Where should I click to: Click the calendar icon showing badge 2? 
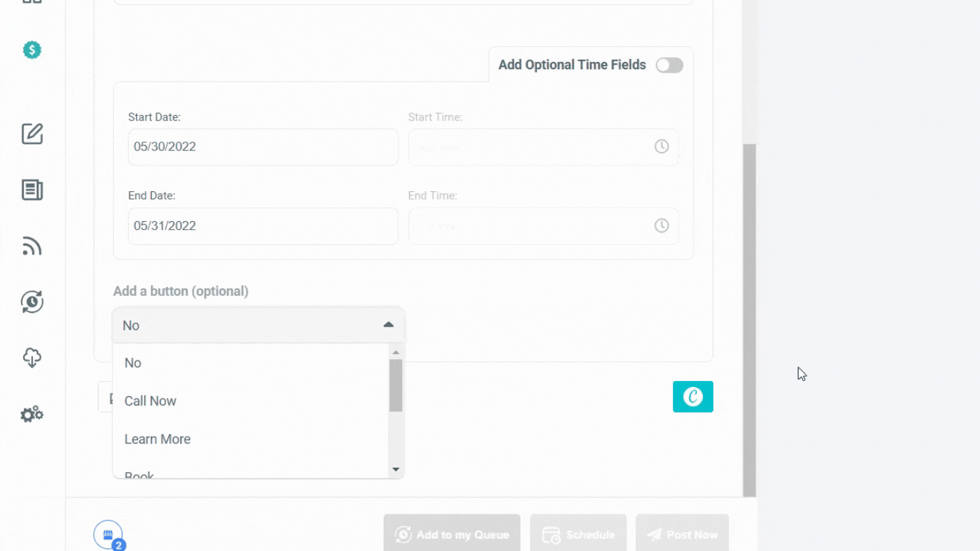tap(109, 536)
